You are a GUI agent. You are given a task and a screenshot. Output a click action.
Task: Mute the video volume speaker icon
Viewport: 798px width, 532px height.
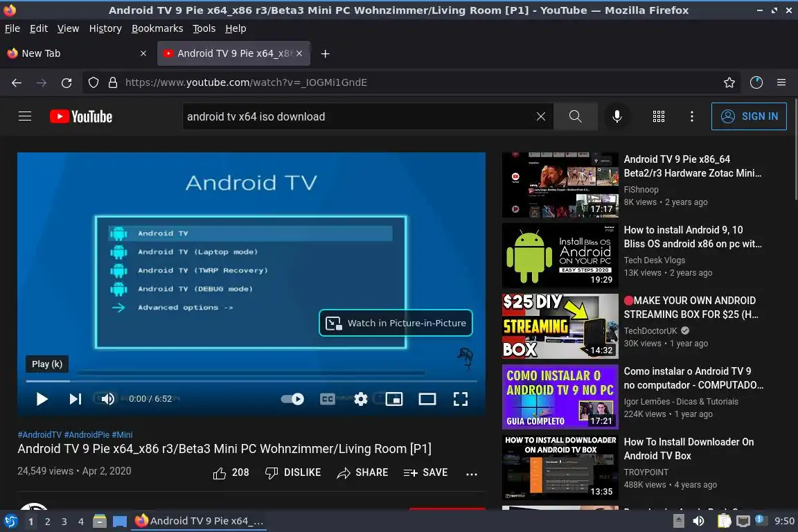(107, 399)
